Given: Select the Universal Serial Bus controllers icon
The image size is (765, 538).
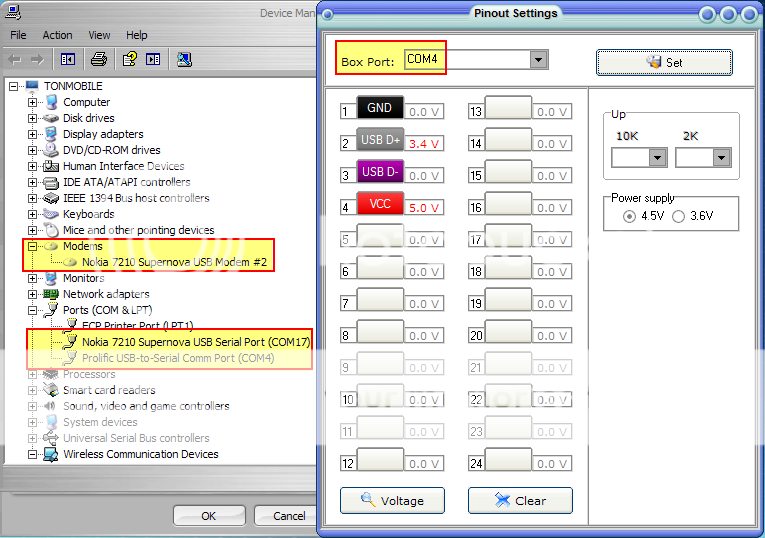Looking at the screenshot, I should click(51, 438).
